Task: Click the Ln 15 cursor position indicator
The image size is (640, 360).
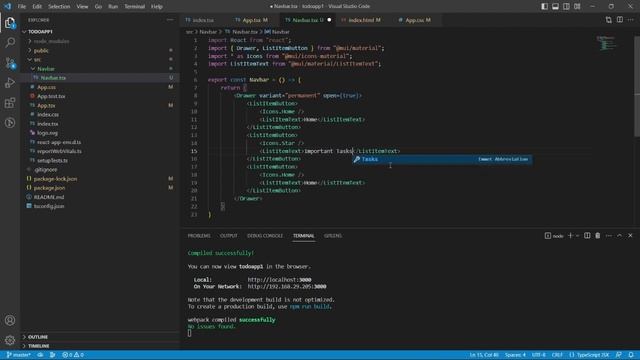Action: [484, 355]
